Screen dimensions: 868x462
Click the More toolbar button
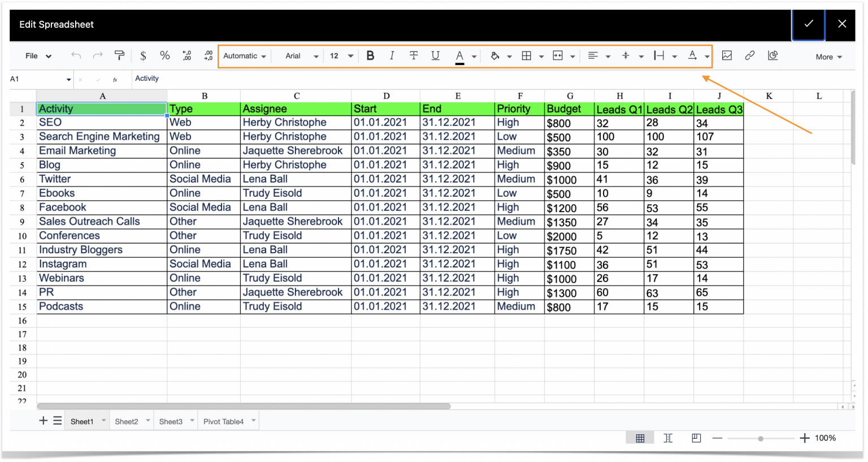click(828, 57)
